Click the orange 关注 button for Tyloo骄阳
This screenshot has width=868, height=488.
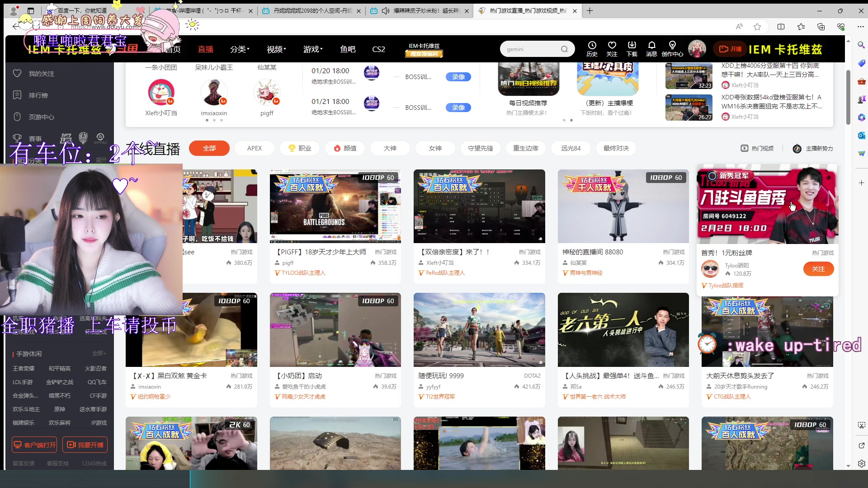[x=818, y=269]
